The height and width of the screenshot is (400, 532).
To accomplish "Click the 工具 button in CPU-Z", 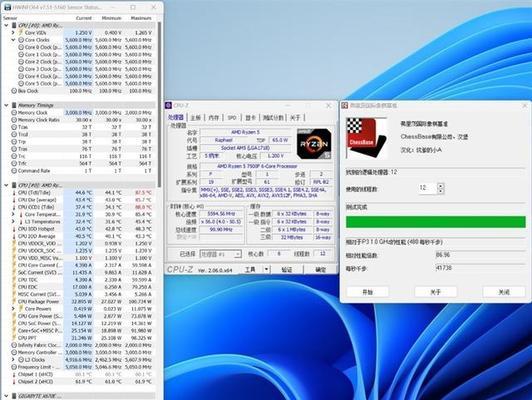I will tap(250, 269).
